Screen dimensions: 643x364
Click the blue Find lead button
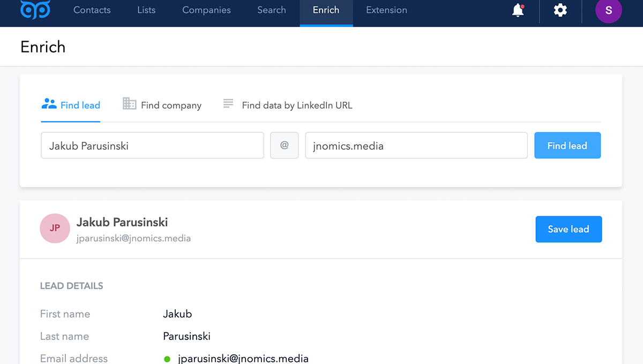pos(567,146)
